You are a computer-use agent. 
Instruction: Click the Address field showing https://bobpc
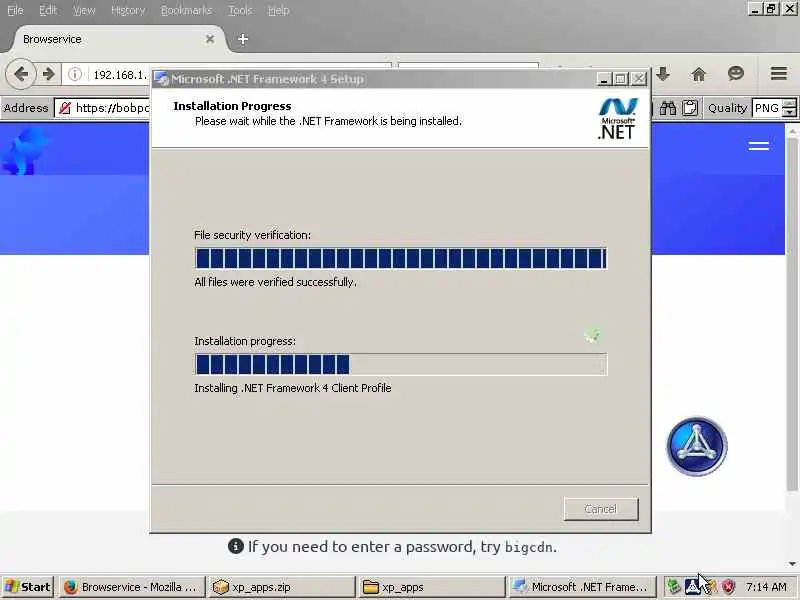pos(102,108)
